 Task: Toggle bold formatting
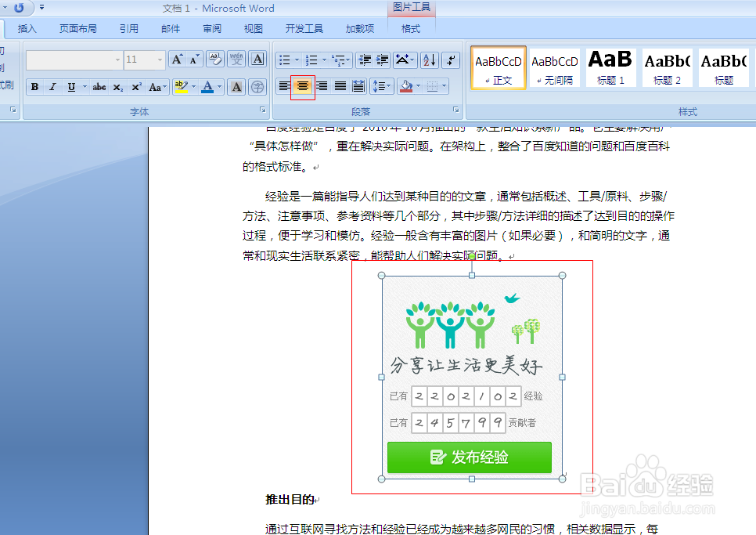35,86
